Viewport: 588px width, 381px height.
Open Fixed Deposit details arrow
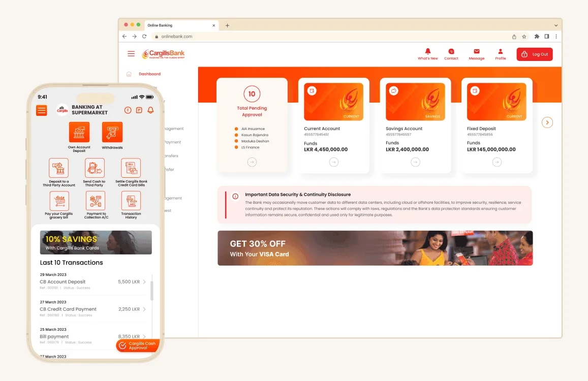[x=497, y=162]
